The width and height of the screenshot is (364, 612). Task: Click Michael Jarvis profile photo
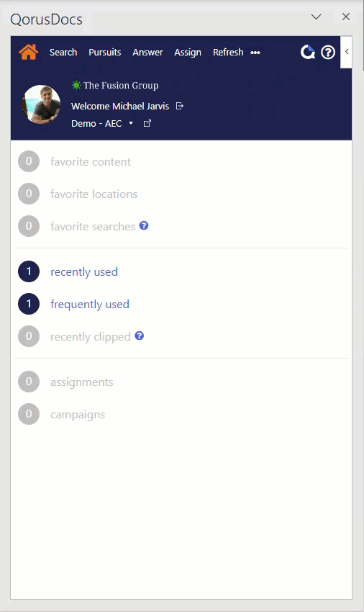41,104
